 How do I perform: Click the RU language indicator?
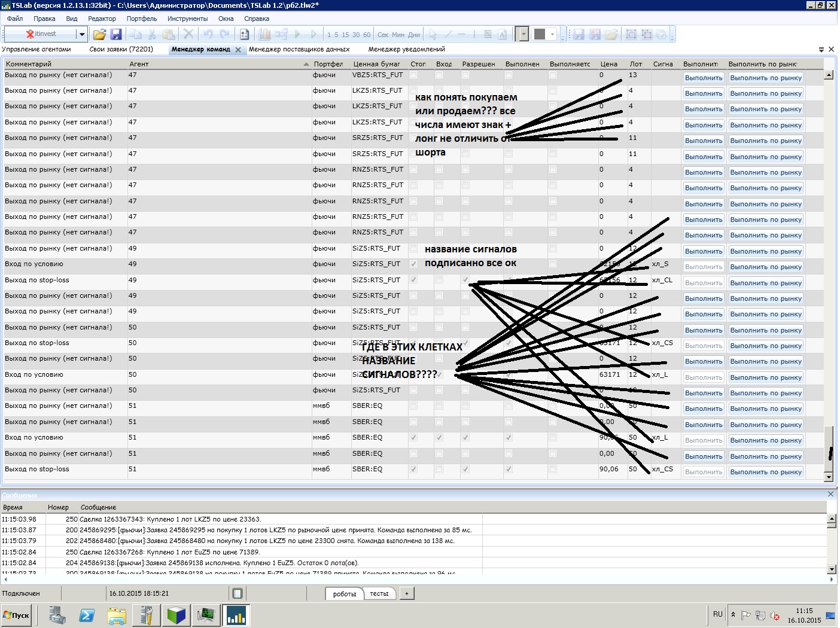[x=718, y=614]
